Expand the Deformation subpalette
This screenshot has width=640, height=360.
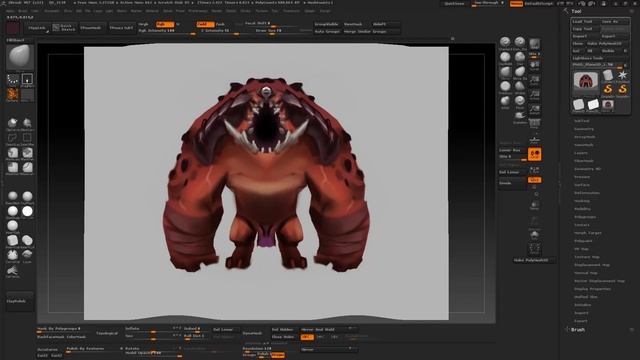pos(587,193)
